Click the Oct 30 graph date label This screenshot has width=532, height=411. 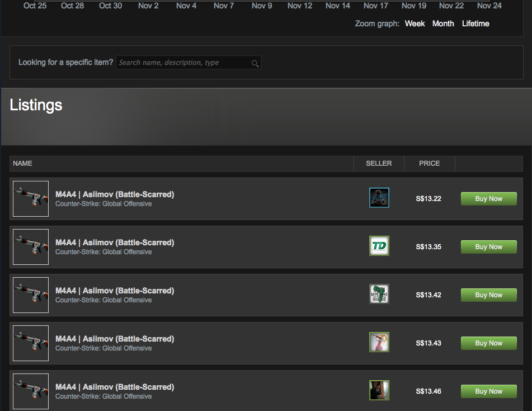coord(110,6)
